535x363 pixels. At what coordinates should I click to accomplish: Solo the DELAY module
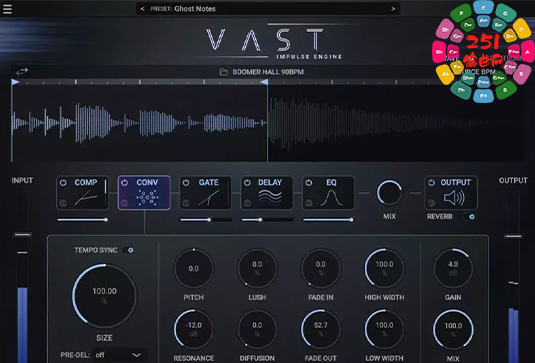coord(247,203)
